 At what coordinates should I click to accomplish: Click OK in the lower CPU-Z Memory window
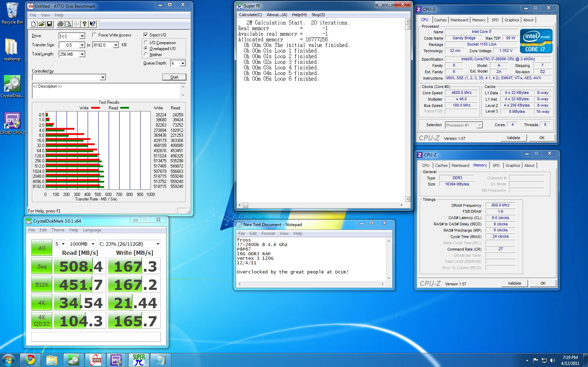click(x=543, y=283)
